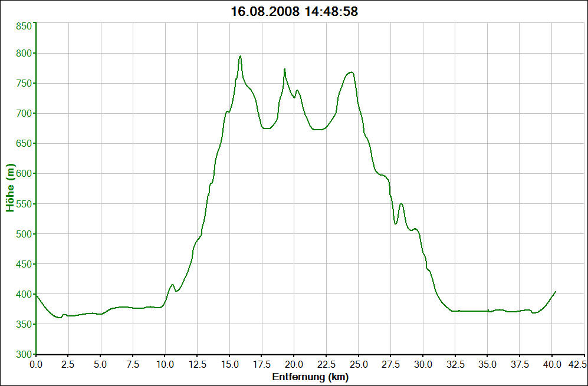588x386 pixels.
Task: Pick the 0.0 tick on the distance axis
Action: [36, 364]
